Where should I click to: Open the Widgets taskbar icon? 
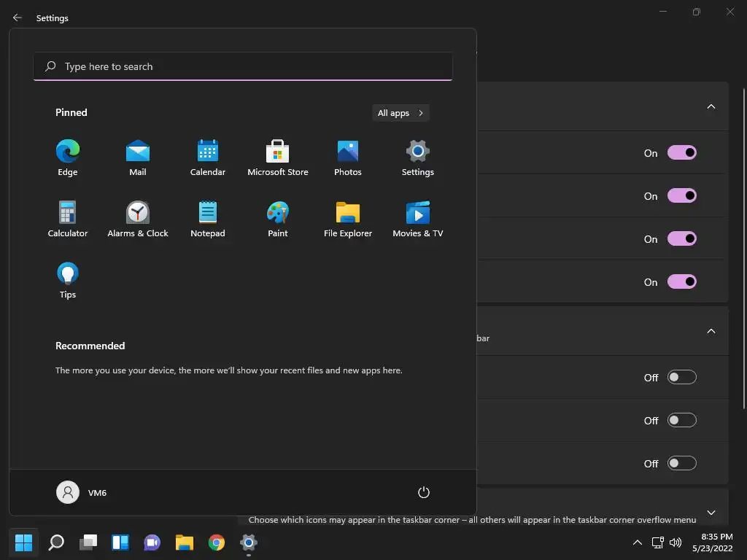[x=120, y=542]
